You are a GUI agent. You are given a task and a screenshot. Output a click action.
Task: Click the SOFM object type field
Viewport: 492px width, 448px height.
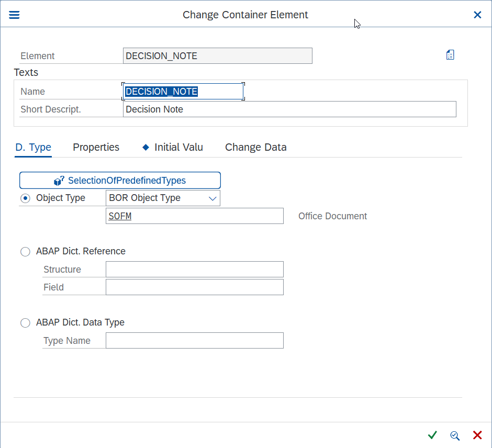pos(195,216)
